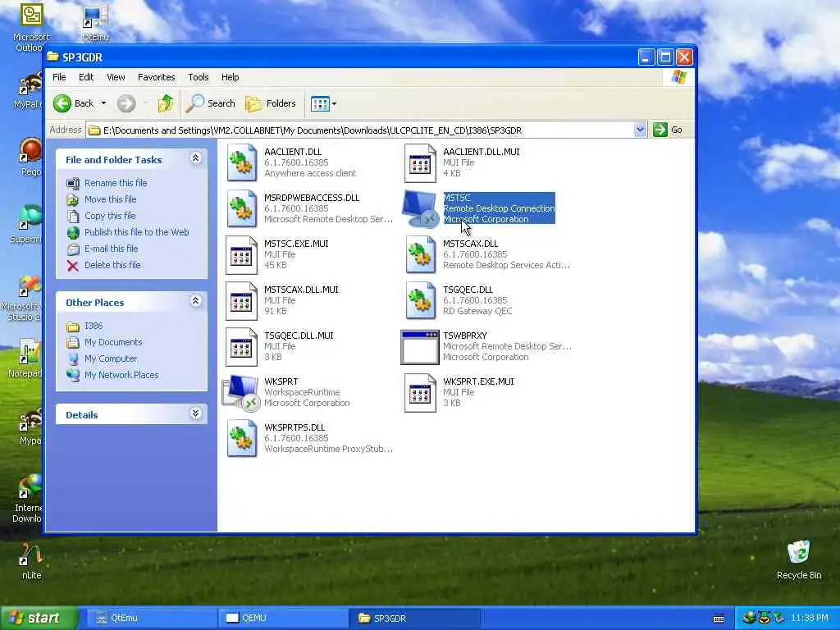
Task: Click the grayed Forward arrow button
Action: 126,103
